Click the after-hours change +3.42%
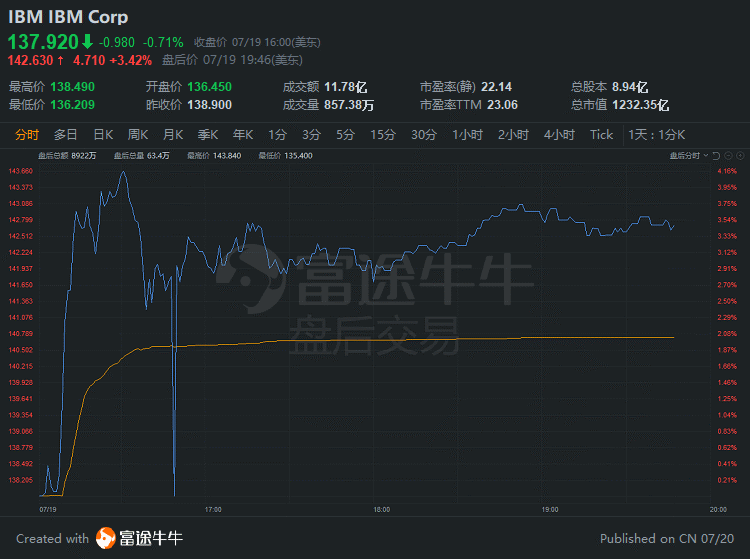Image resolution: width=750 pixels, height=559 pixels. (131, 60)
